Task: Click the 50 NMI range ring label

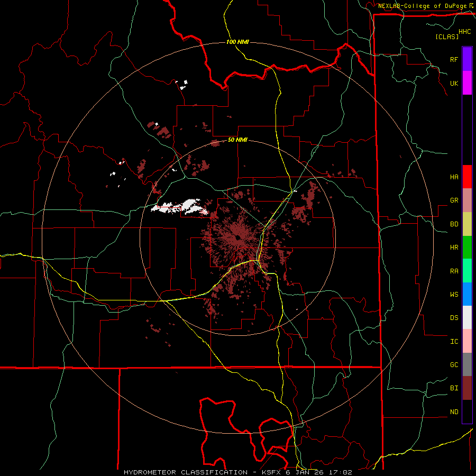Action: point(237,140)
